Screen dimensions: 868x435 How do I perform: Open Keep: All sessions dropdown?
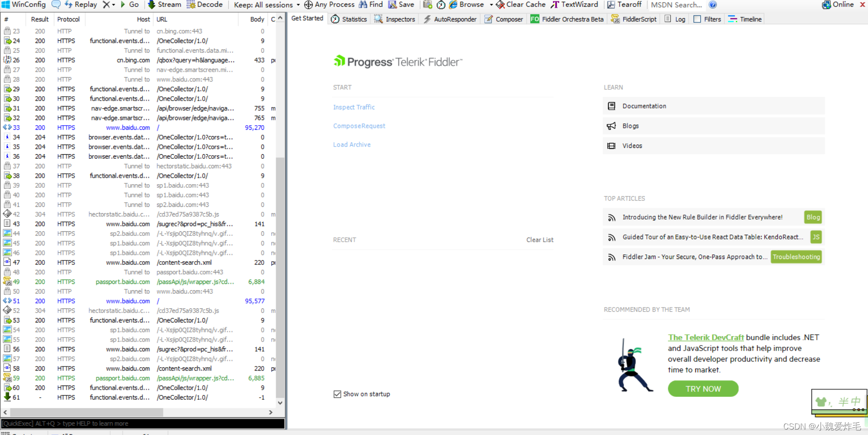267,5
